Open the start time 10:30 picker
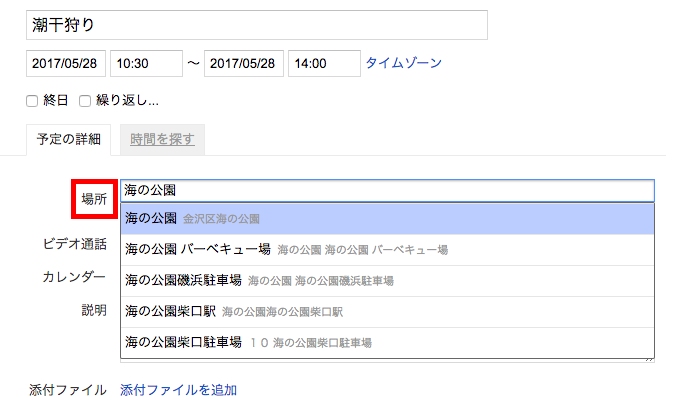Viewport: 687px width, 412px height. 146,64
